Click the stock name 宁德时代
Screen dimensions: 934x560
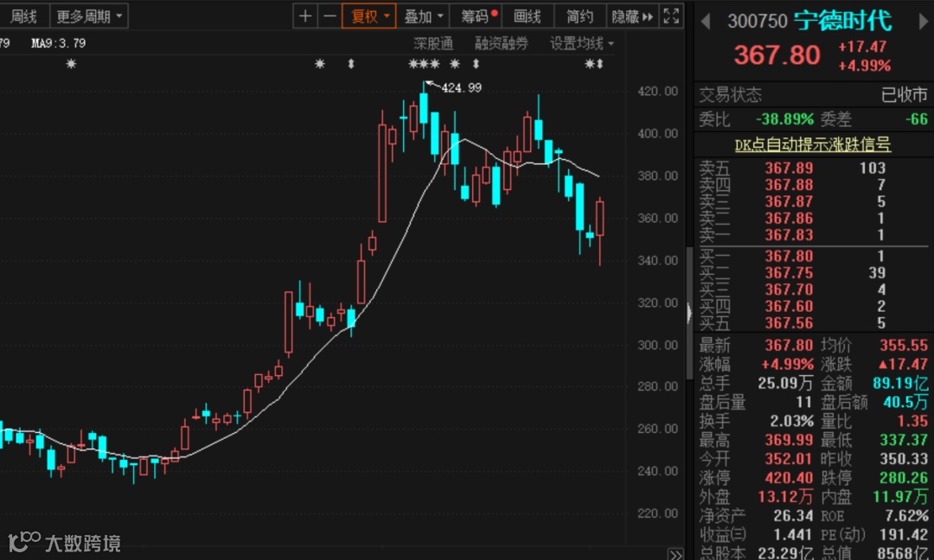[x=843, y=21]
